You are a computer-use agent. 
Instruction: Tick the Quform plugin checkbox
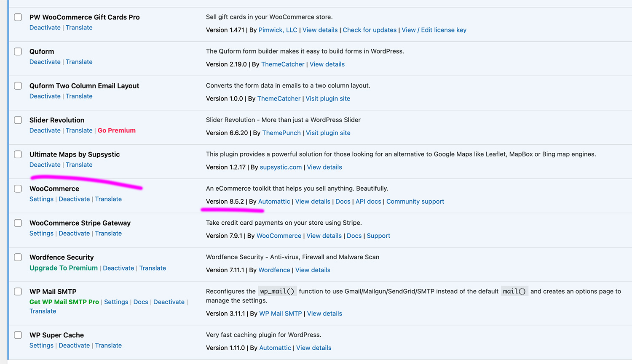18,51
